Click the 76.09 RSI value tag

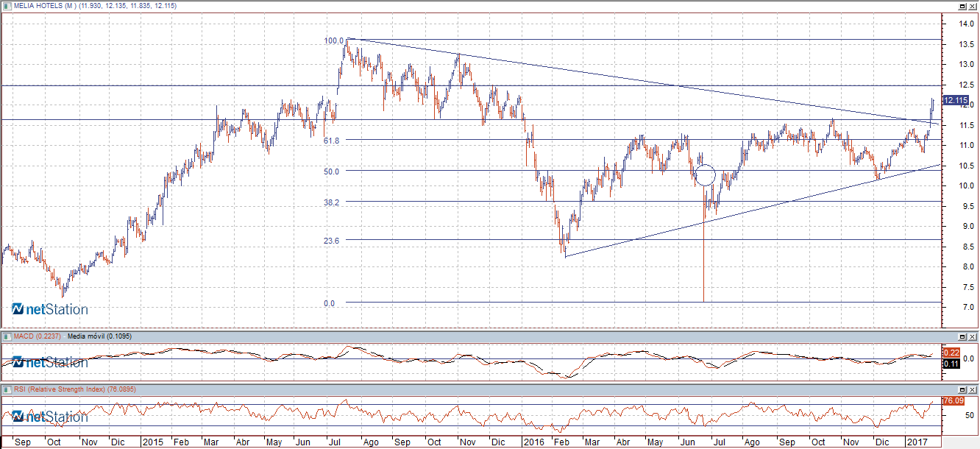pos(954,400)
